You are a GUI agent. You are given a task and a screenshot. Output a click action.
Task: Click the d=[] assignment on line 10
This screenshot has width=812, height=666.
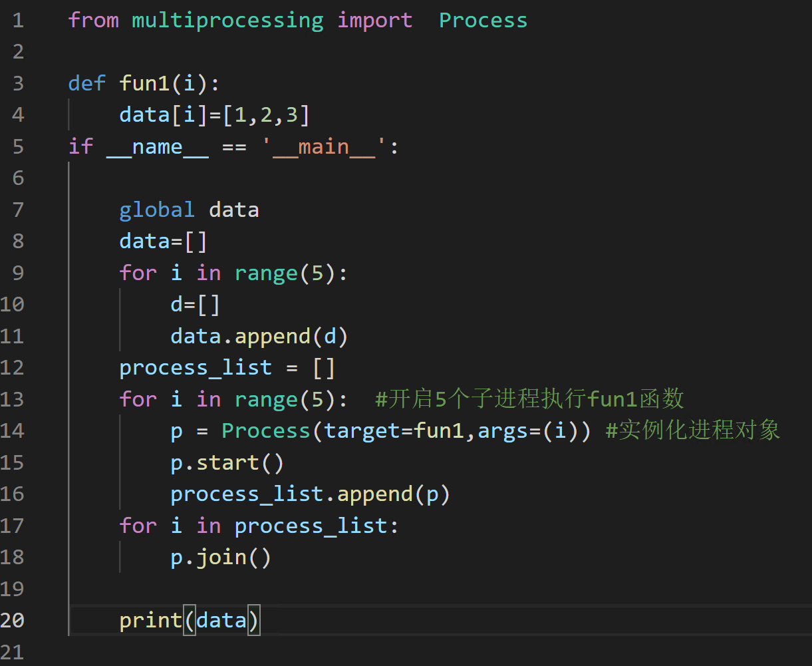pyautogui.click(x=195, y=305)
